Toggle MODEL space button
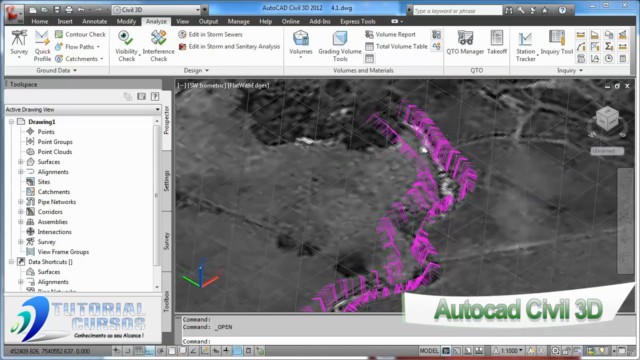Screen dimensions: 640x360 pyautogui.click(x=429, y=351)
